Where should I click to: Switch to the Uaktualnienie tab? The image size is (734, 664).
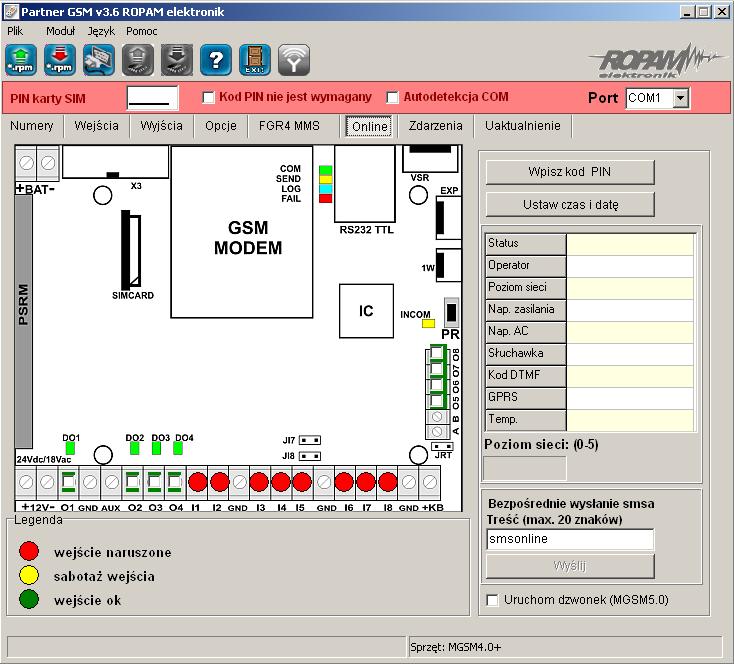pos(522,126)
